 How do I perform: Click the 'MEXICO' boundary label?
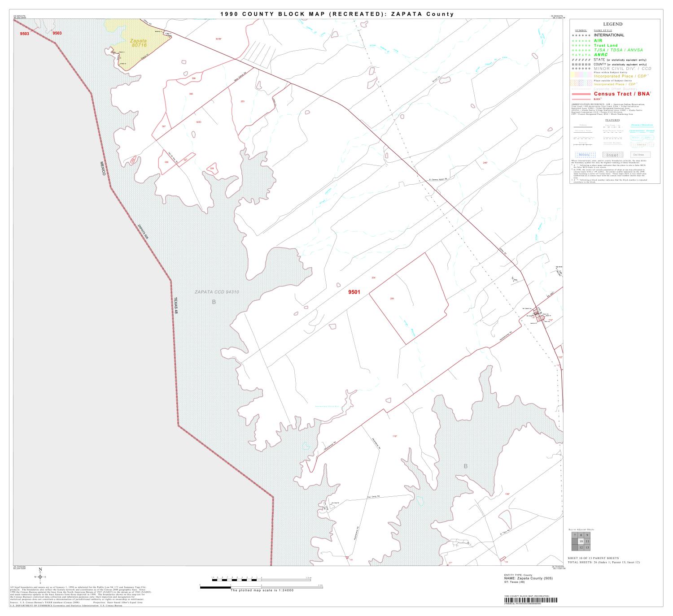103,168
